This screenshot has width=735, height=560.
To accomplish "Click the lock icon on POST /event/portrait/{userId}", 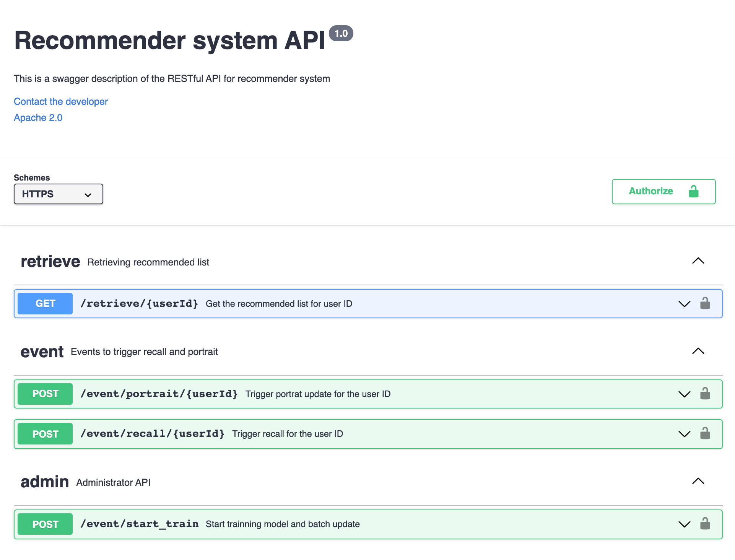I will pyautogui.click(x=704, y=393).
